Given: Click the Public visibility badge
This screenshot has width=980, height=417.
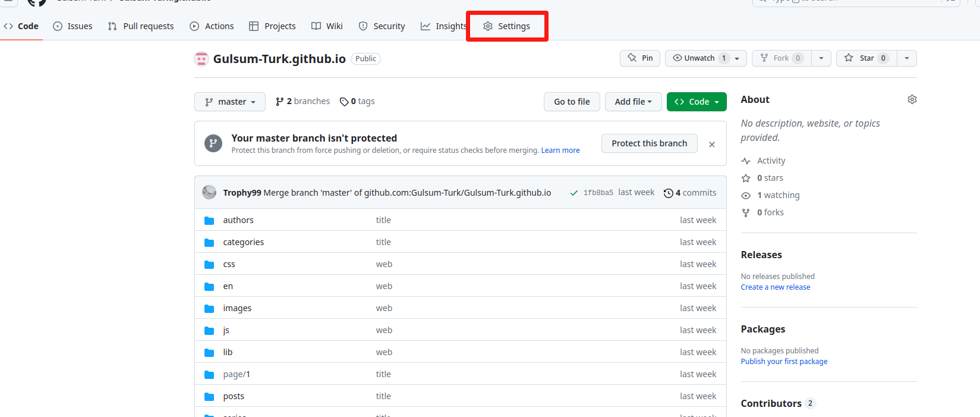Looking at the screenshot, I should click(365, 59).
